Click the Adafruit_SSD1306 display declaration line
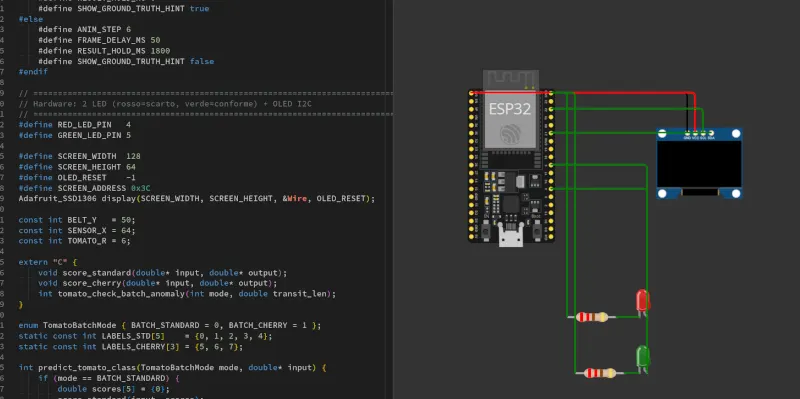The width and height of the screenshot is (800, 399). point(196,198)
